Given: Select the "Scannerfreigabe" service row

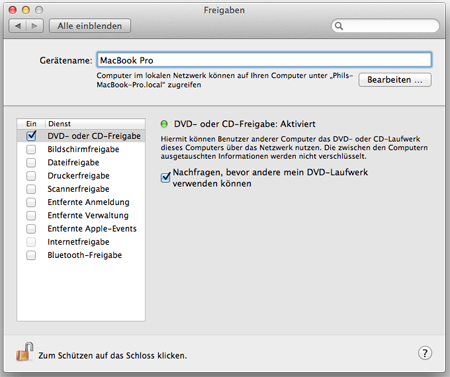Looking at the screenshot, I should click(81, 189).
